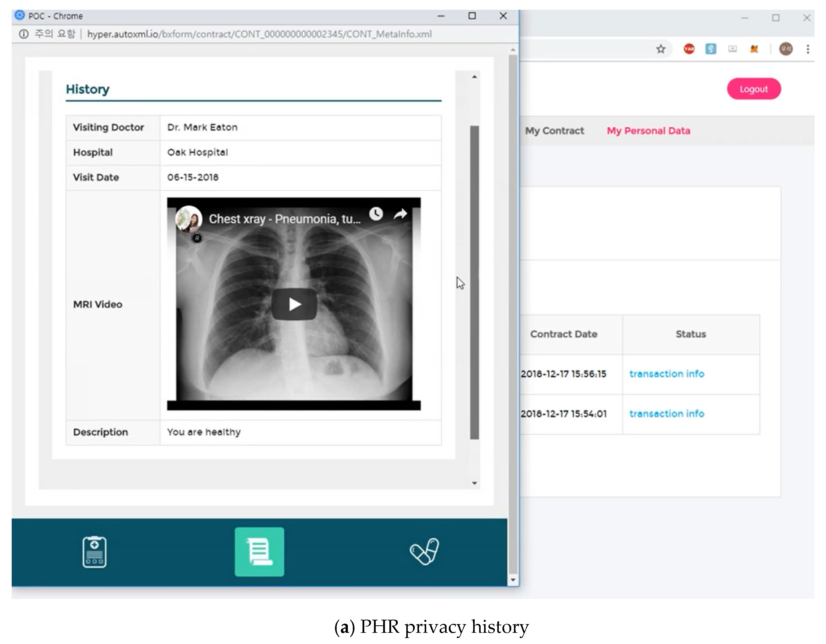Open transaction info for 15:56:15 contract
Viewport: 826px width, 644px height.
(666, 374)
